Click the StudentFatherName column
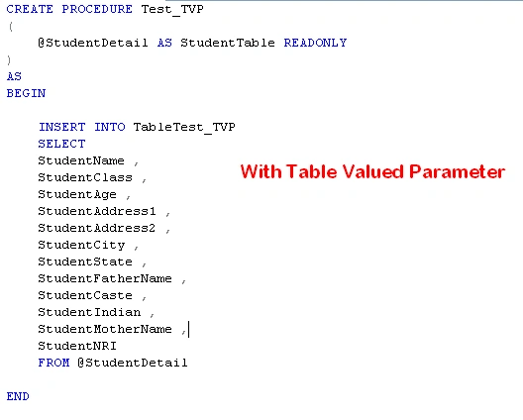 [105, 278]
